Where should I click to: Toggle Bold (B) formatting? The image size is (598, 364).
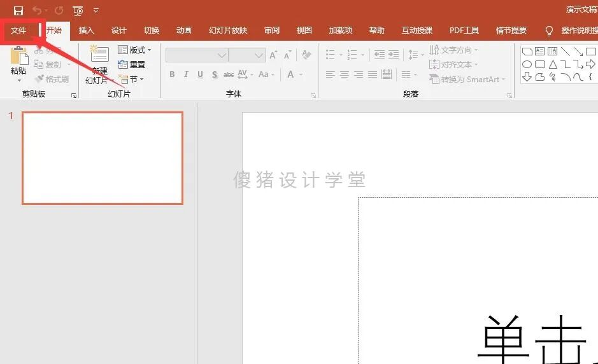(x=172, y=74)
